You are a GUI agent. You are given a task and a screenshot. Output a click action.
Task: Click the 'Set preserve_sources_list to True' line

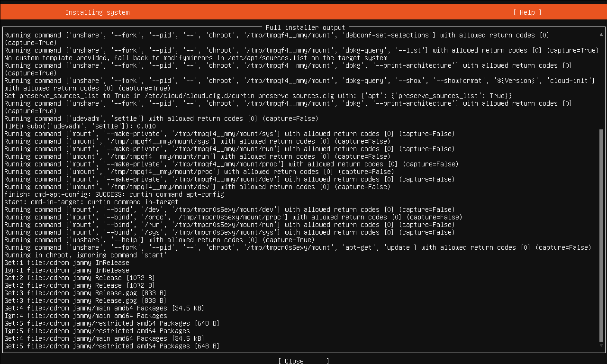[x=258, y=96]
